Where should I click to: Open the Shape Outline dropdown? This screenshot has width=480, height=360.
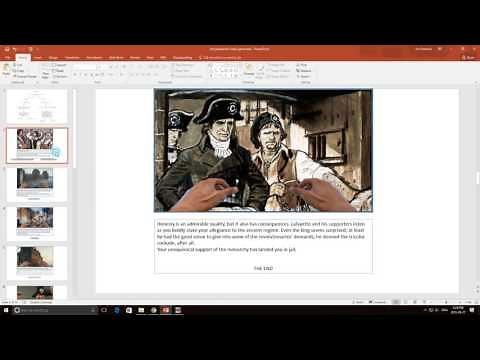279,71
